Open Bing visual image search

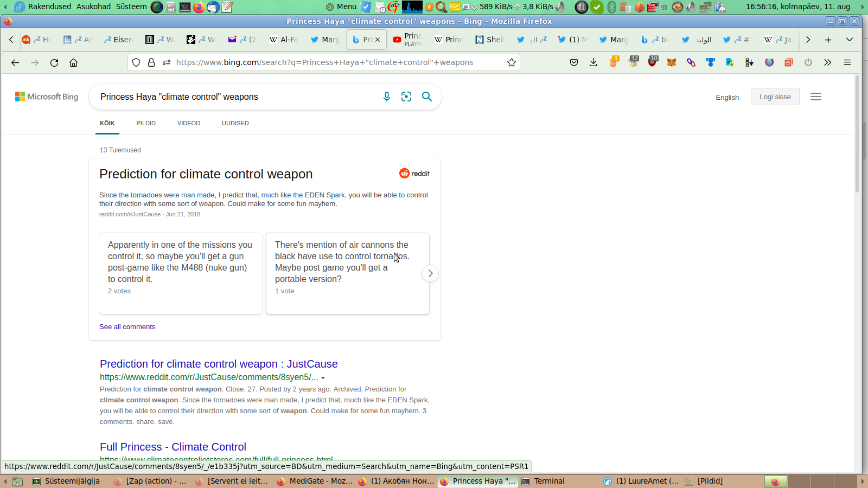click(406, 97)
